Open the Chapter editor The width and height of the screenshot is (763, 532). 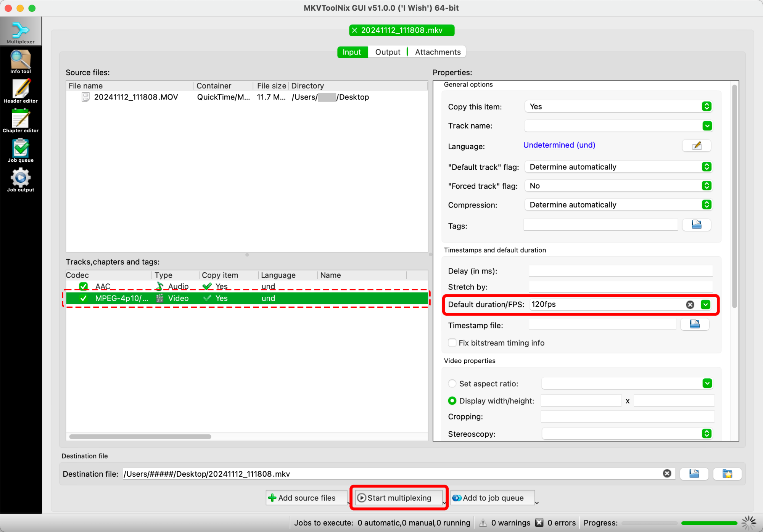[x=21, y=121]
